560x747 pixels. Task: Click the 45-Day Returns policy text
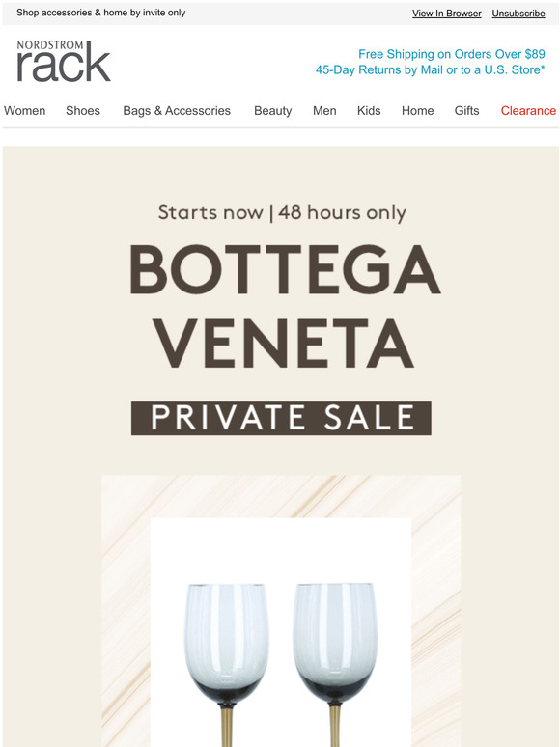click(x=430, y=69)
